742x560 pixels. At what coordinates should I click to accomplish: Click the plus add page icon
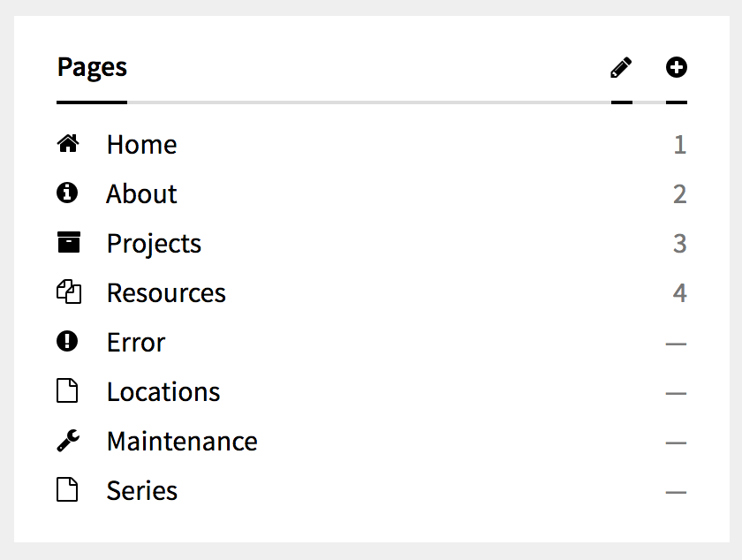(x=677, y=67)
